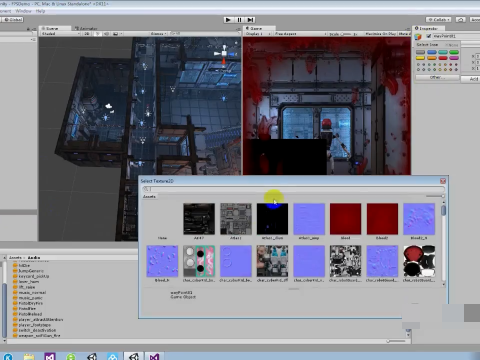Select the flat purple atlas normal thumbnail
The image size is (480, 360).
[x=309, y=219]
